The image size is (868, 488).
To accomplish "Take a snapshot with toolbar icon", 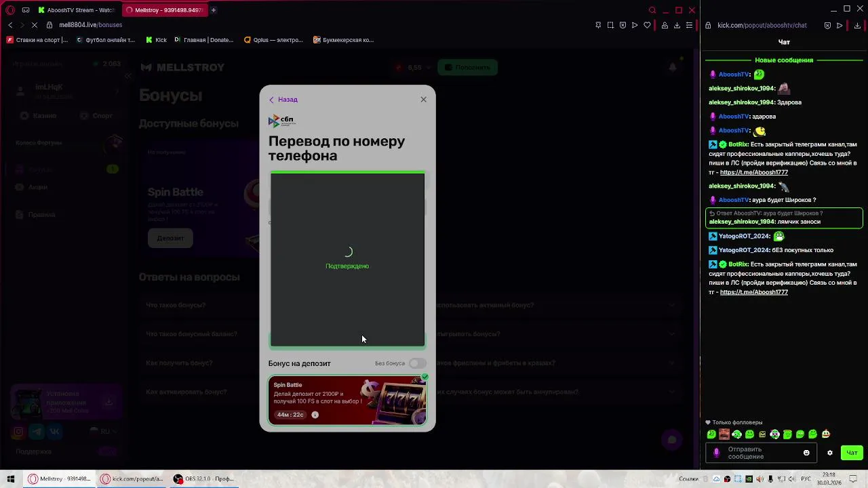I will [610, 25].
